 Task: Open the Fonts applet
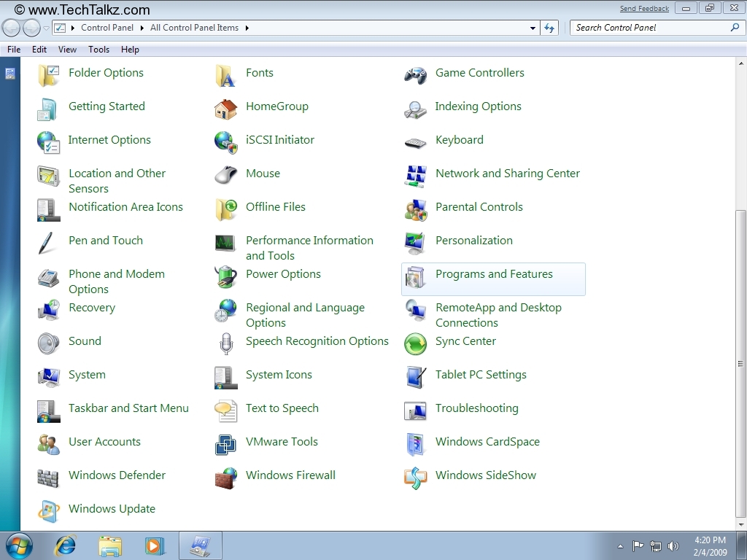point(260,73)
